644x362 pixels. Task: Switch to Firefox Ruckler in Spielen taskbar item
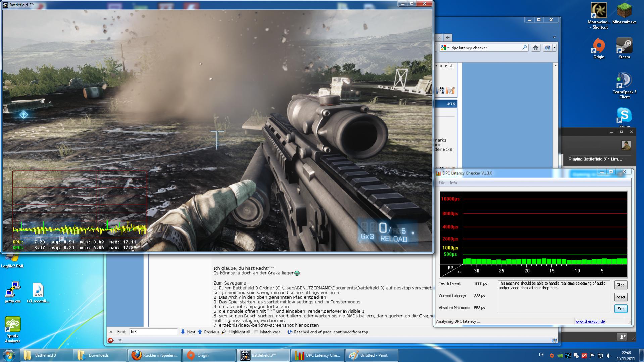pos(155,355)
